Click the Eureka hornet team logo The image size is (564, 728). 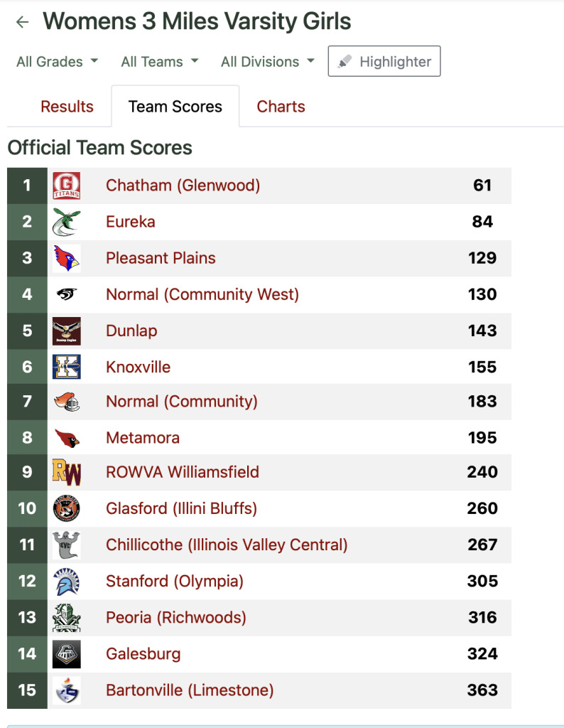click(67, 223)
